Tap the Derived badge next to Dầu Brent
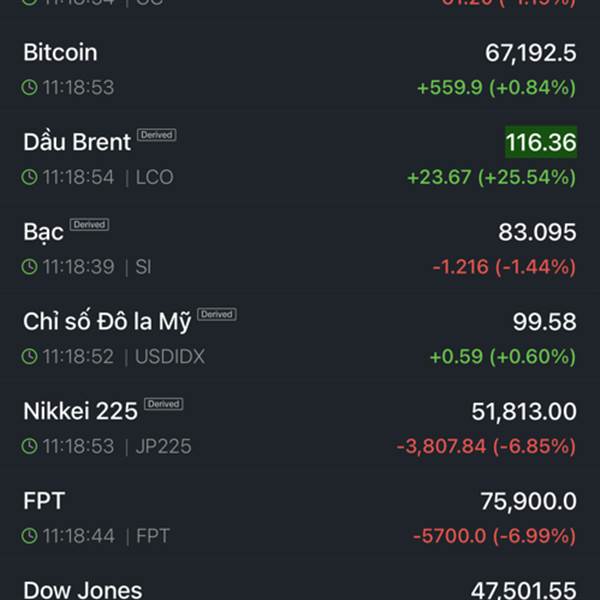 coord(157,135)
